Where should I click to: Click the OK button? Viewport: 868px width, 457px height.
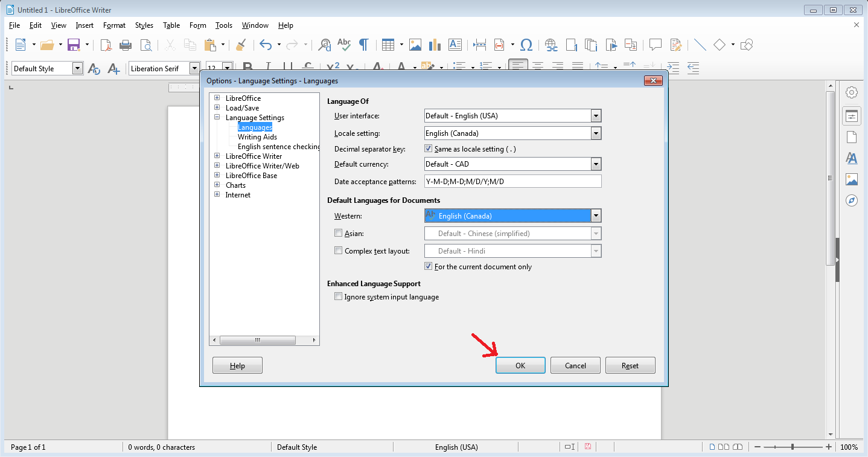click(x=520, y=365)
